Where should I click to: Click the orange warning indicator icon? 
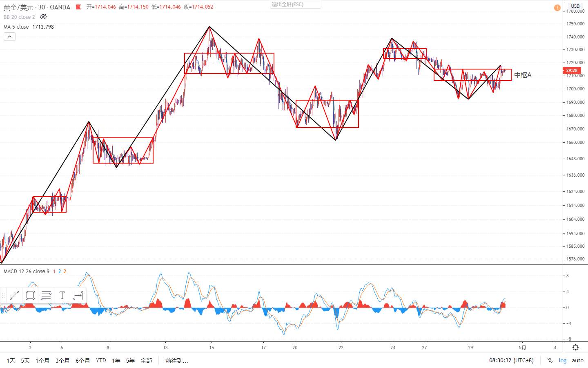click(557, 7)
